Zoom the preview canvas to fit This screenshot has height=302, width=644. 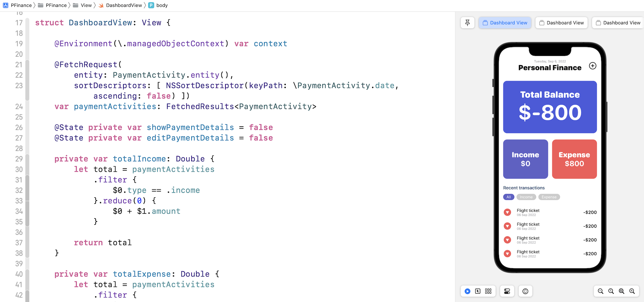[x=622, y=291]
